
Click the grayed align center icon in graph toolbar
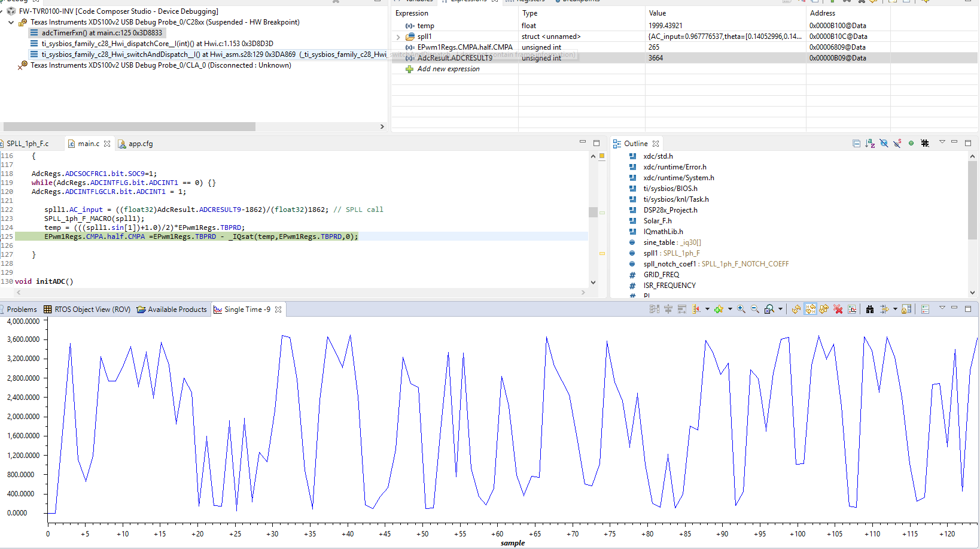[x=668, y=310]
